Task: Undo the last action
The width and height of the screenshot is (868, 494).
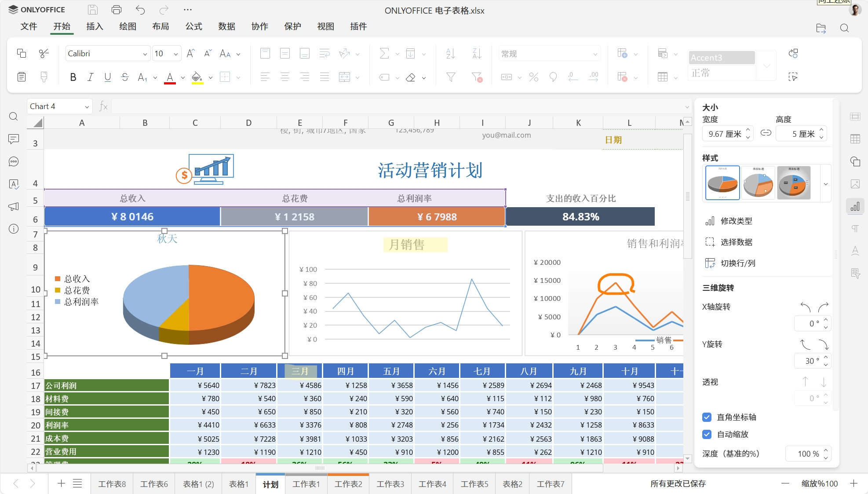Action: tap(140, 10)
